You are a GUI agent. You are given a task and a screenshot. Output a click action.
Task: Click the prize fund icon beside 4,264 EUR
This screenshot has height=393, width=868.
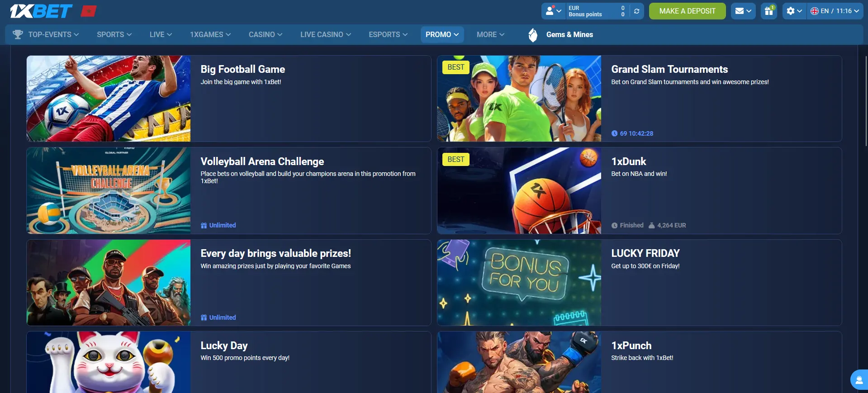(651, 225)
